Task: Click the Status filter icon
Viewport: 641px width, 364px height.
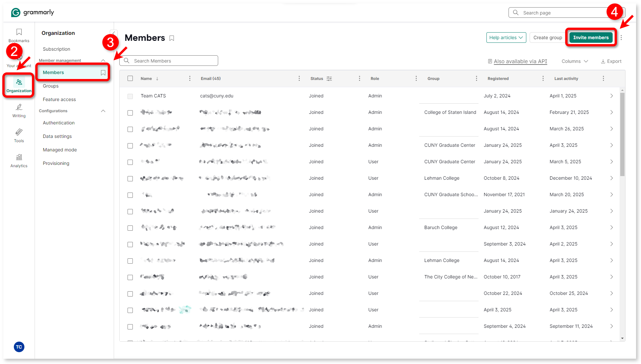Action: pos(329,79)
